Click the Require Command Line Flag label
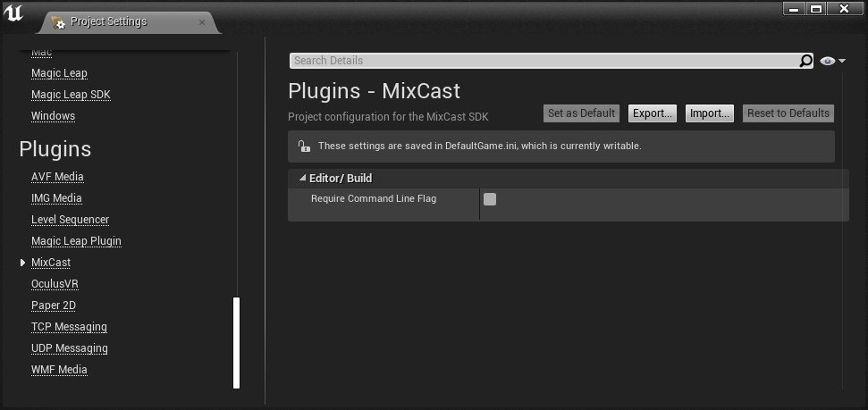 [374, 198]
